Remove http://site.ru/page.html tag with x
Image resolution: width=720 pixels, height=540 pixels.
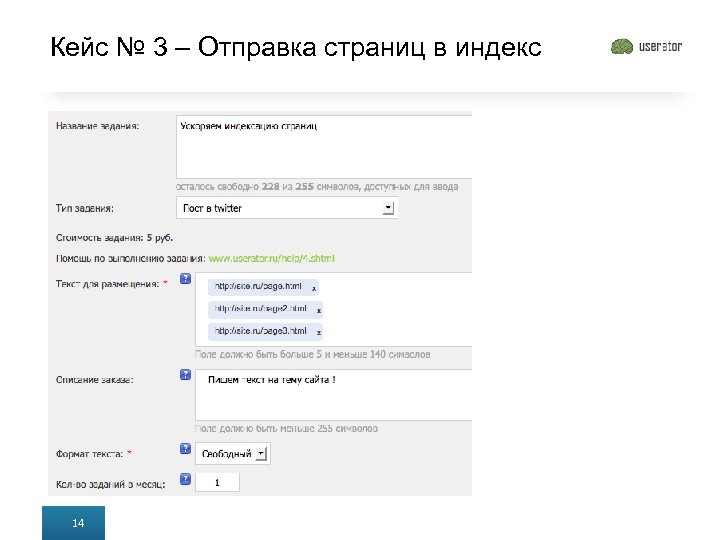point(314,288)
